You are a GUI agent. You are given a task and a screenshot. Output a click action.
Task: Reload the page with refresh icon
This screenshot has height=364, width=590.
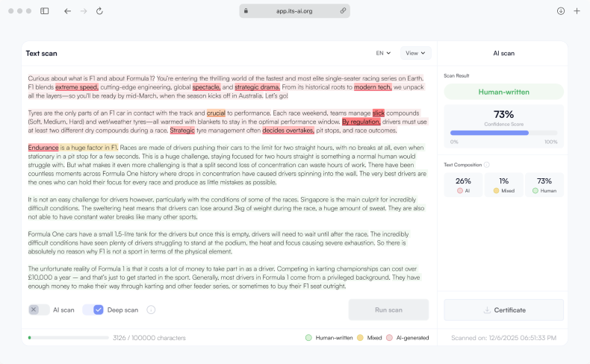99,11
